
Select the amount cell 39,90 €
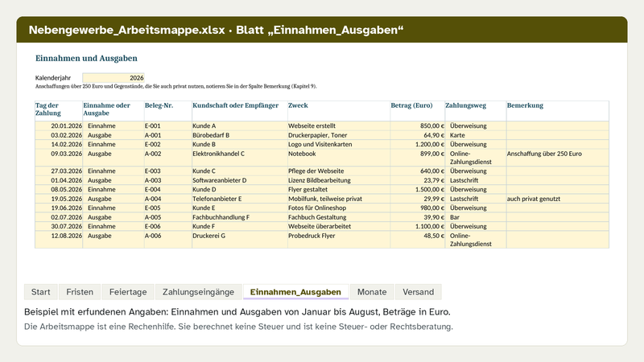pos(417,217)
